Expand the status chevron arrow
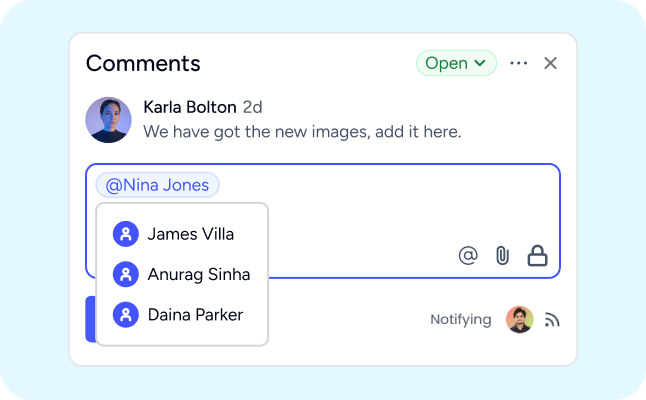Viewport: 646px width, 400px height. [x=480, y=63]
